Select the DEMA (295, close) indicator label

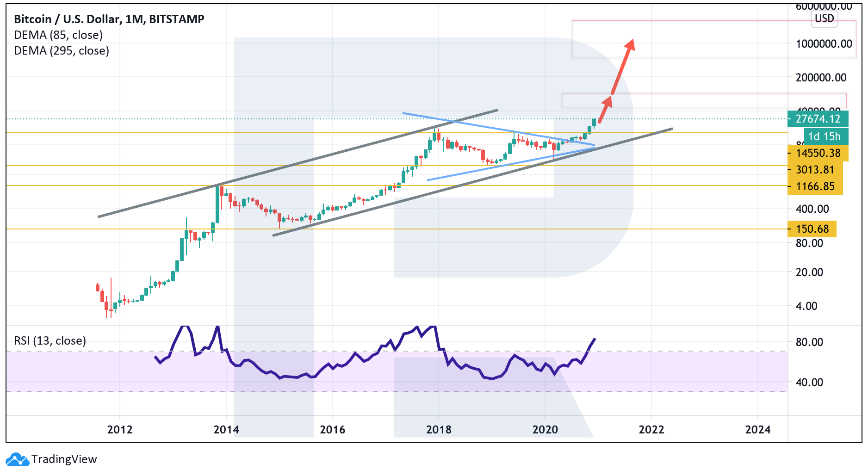pos(62,51)
